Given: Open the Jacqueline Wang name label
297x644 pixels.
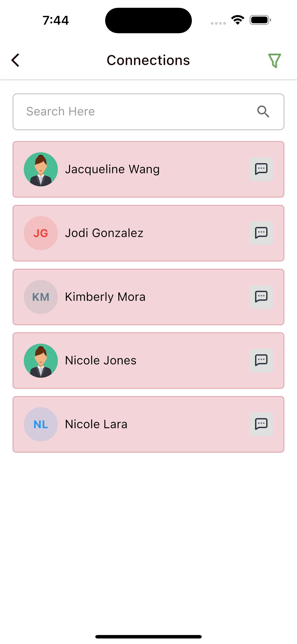Looking at the screenshot, I should tap(112, 169).
